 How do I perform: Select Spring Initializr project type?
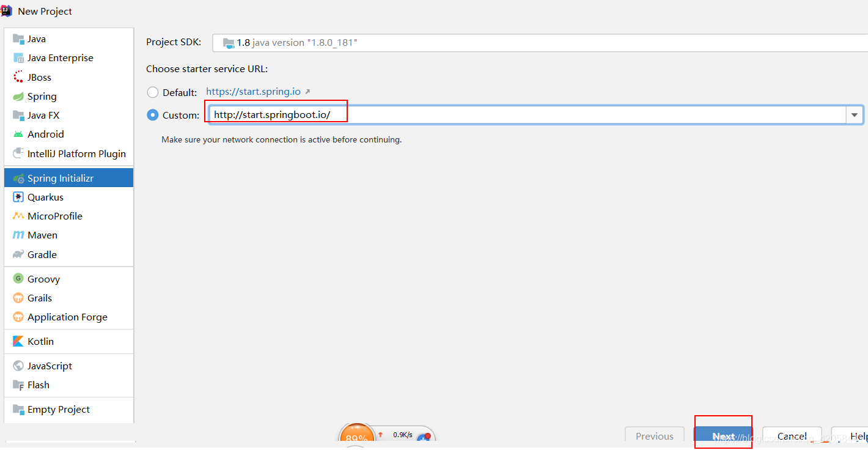68,179
